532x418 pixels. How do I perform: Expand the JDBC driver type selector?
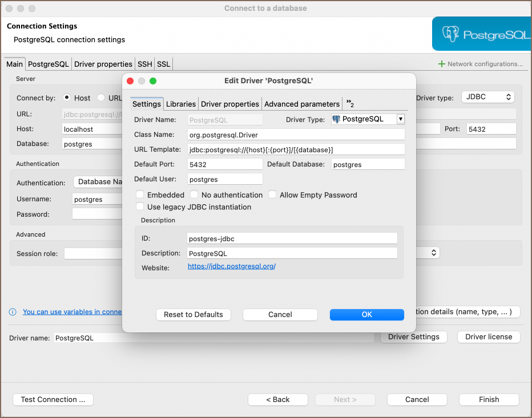[487, 97]
